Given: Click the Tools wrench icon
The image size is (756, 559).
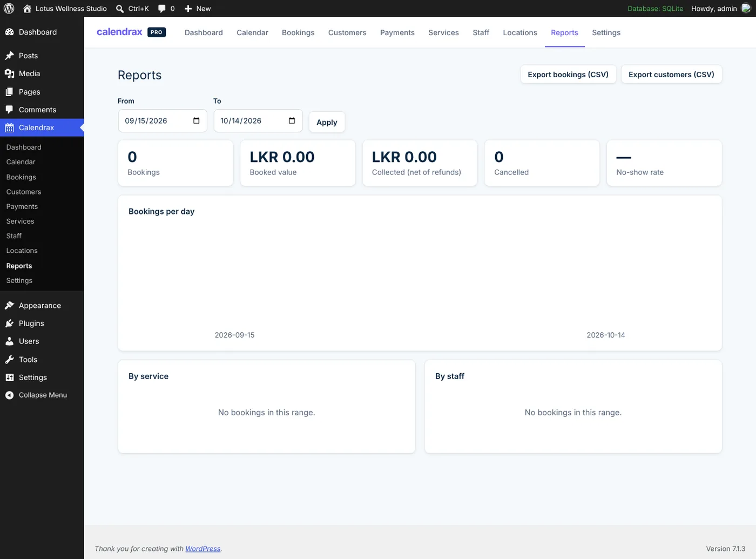Looking at the screenshot, I should pos(9,360).
